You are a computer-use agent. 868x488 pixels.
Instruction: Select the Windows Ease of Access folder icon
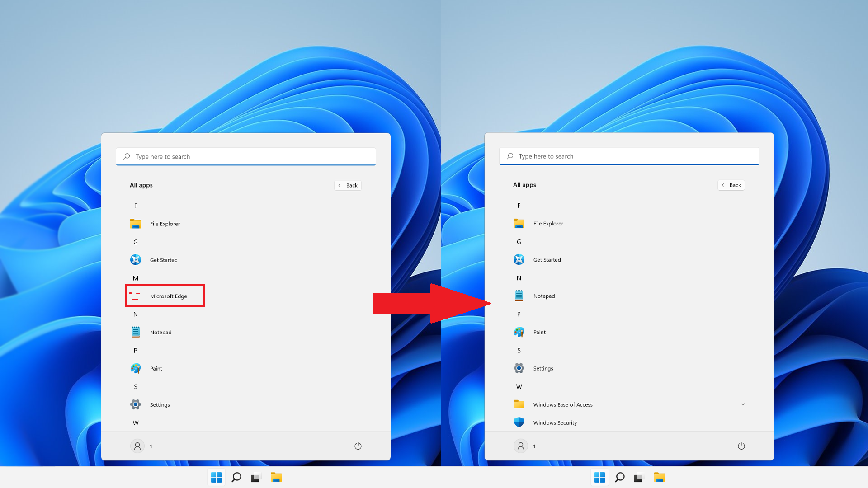pyautogui.click(x=519, y=404)
